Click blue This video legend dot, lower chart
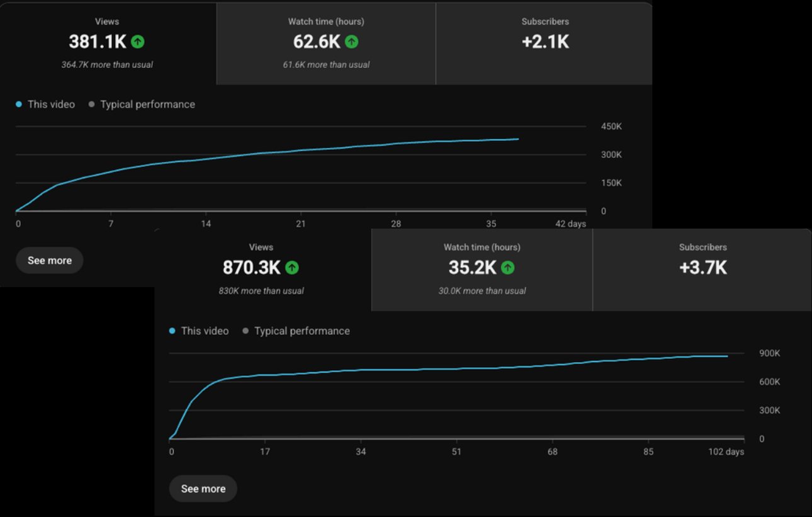The width and height of the screenshot is (812, 517). point(172,331)
